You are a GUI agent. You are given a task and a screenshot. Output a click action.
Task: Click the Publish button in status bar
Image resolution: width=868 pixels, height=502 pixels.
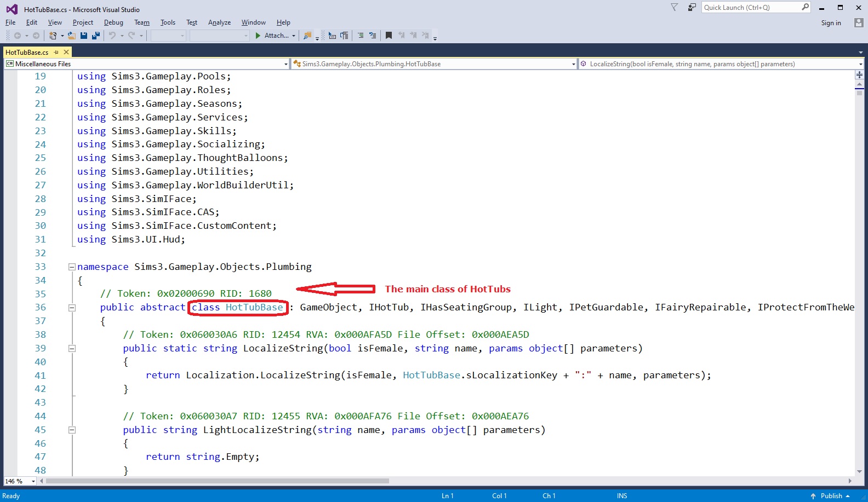(831, 496)
